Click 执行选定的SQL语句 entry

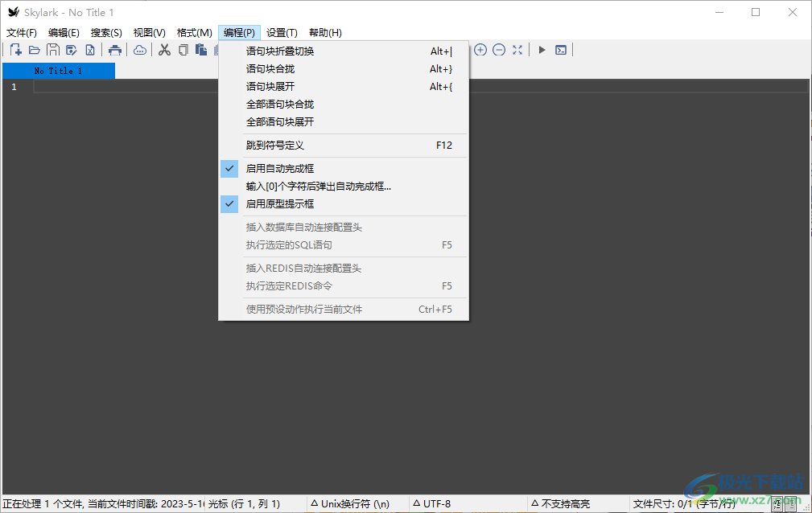tap(344, 244)
